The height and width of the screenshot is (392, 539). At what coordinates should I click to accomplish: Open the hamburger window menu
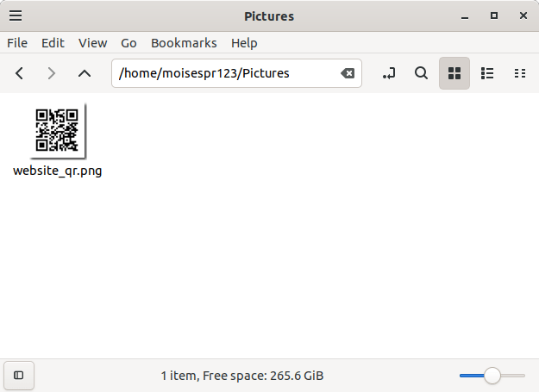pyautogui.click(x=16, y=16)
